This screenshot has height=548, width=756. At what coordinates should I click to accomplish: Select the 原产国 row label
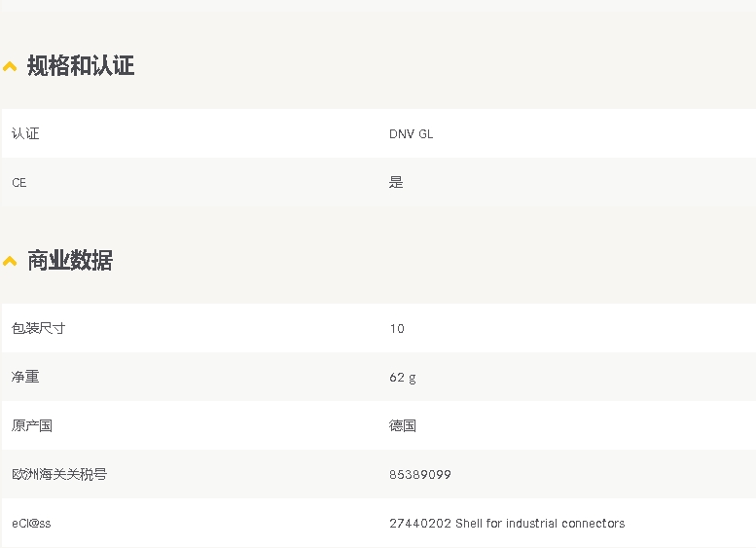point(32,426)
